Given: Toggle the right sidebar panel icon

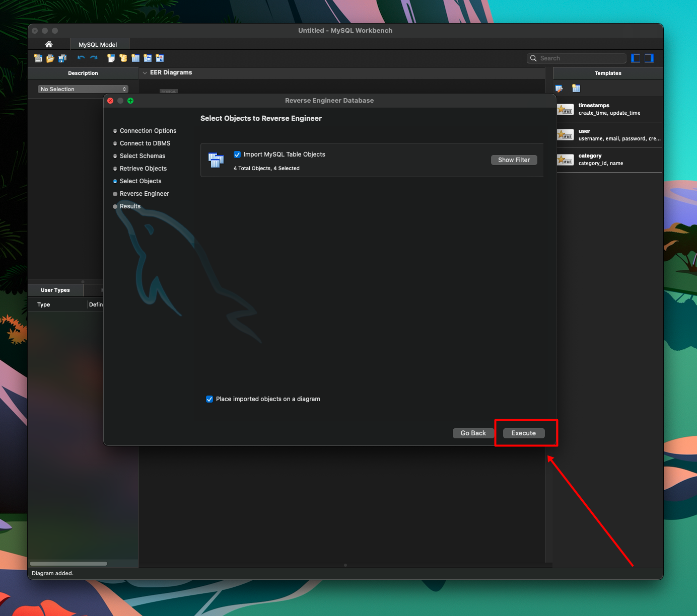Looking at the screenshot, I should tap(649, 58).
